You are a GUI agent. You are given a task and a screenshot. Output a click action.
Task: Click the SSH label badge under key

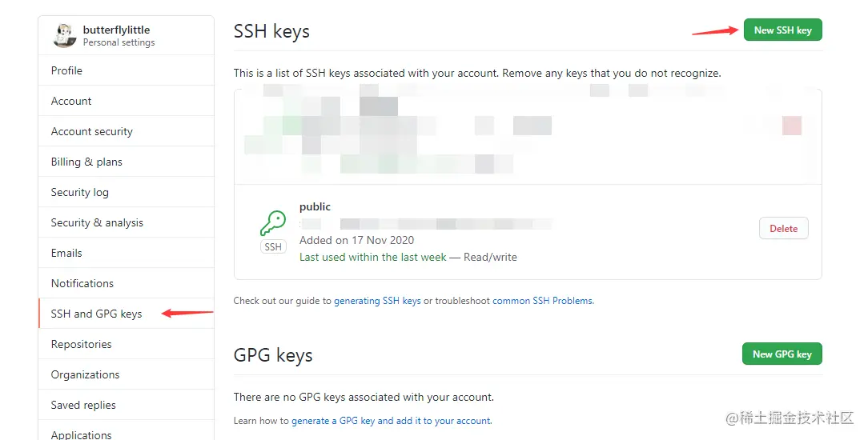click(273, 246)
